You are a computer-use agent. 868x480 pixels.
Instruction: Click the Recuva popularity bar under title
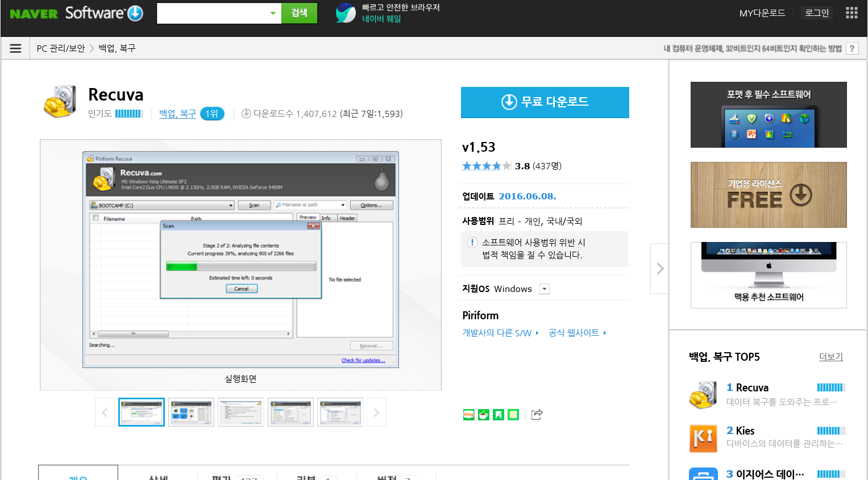tap(129, 114)
